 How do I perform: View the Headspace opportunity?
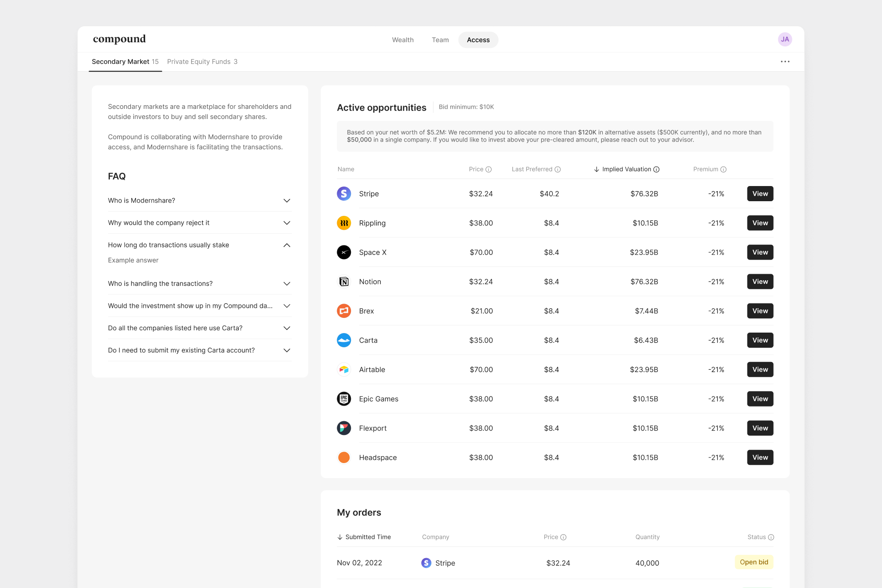[760, 458]
